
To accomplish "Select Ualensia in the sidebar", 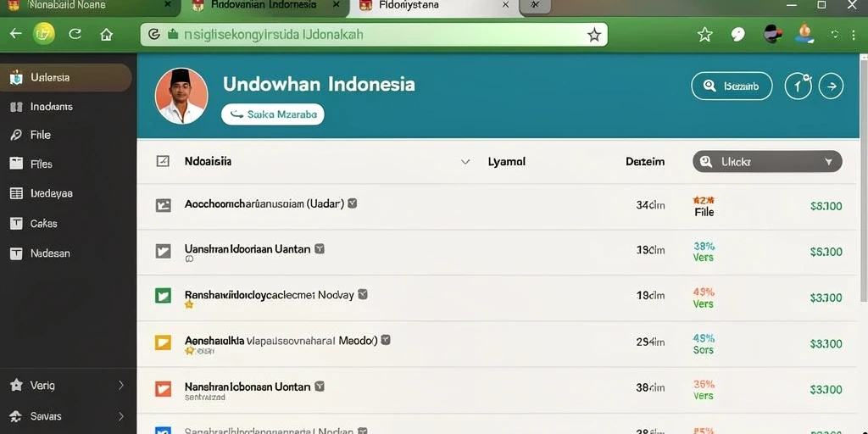I will coord(66,77).
